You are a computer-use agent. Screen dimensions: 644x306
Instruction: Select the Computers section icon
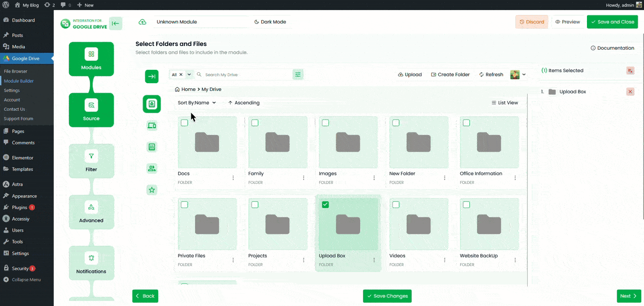click(152, 125)
